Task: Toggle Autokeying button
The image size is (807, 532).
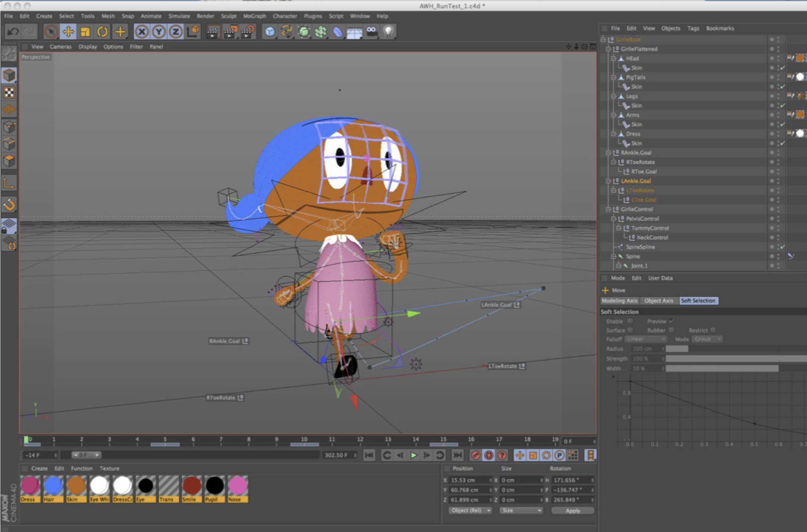Action: pos(489,455)
